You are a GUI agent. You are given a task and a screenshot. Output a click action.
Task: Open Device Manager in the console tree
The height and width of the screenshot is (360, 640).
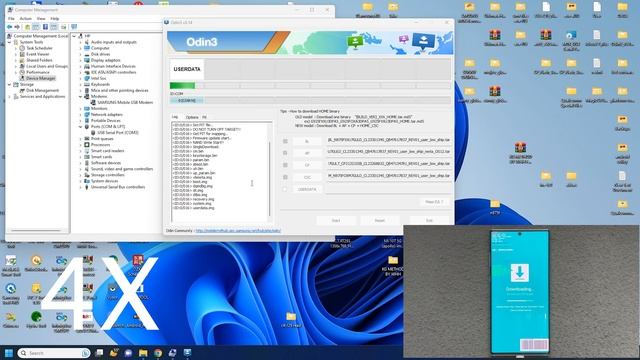tap(40, 78)
